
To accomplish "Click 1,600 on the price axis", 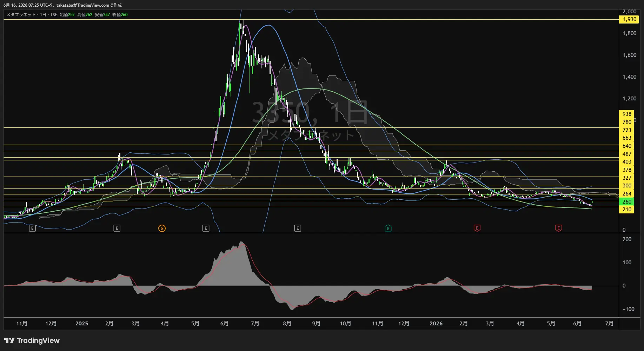I will 629,55.
